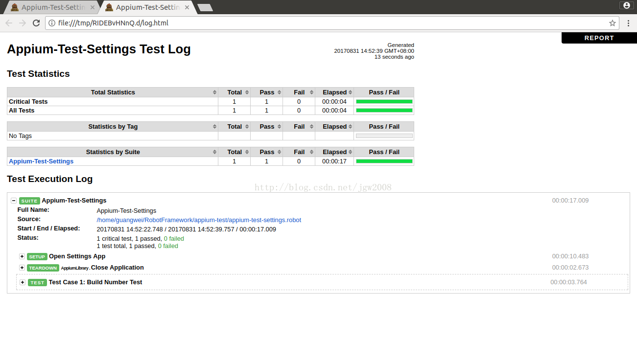The width and height of the screenshot is (637, 364).
Task: Click the SETUP label badge
Action: coord(37,256)
